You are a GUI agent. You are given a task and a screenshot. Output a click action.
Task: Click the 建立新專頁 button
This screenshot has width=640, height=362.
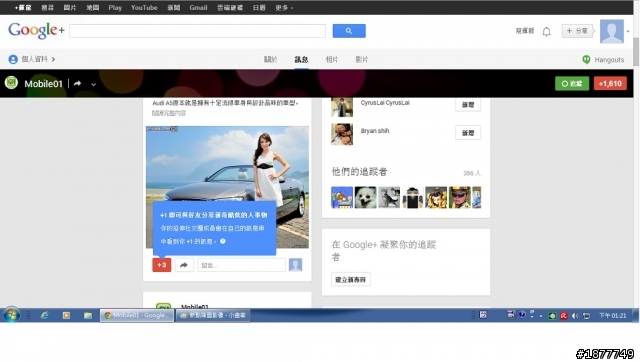[x=351, y=280]
